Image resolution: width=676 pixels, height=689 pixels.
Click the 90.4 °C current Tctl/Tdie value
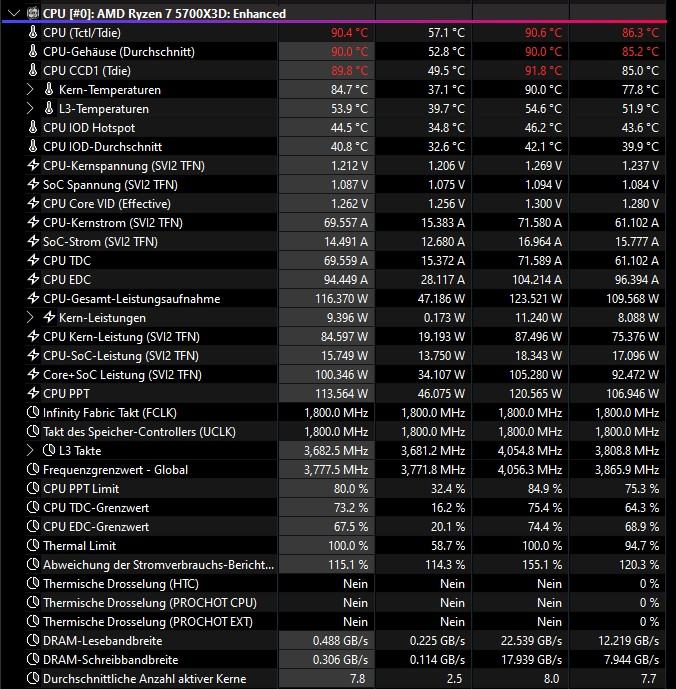[349, 33]
